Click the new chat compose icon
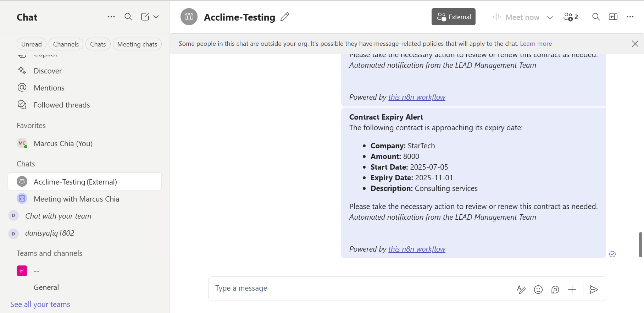Screen dimensions: 644x313 point(145,17)
